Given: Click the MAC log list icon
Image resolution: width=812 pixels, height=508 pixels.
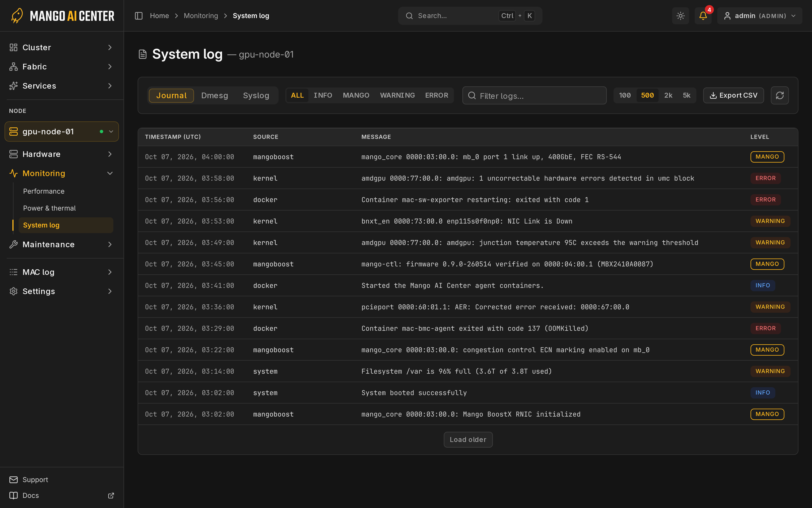Looking at the screenshot, I should click(13, 272).
